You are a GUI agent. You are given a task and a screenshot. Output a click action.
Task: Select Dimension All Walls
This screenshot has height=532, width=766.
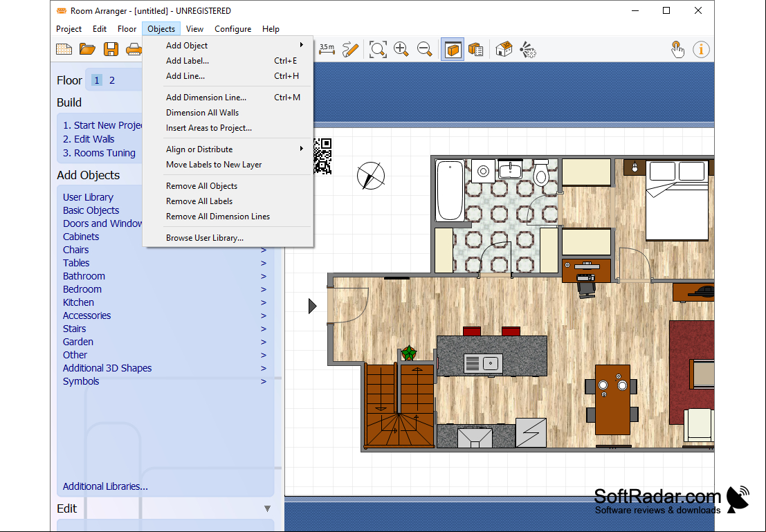228,112
